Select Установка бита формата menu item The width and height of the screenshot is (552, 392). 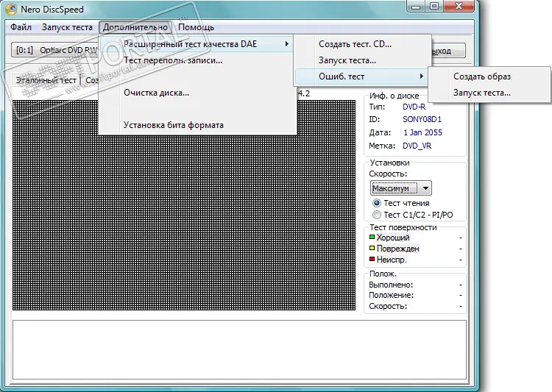(173, 125)
